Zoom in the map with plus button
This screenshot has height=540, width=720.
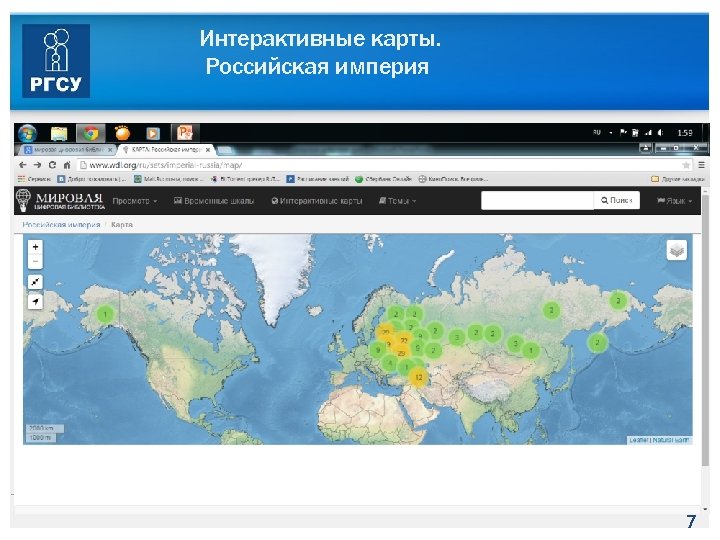[35, 247]
